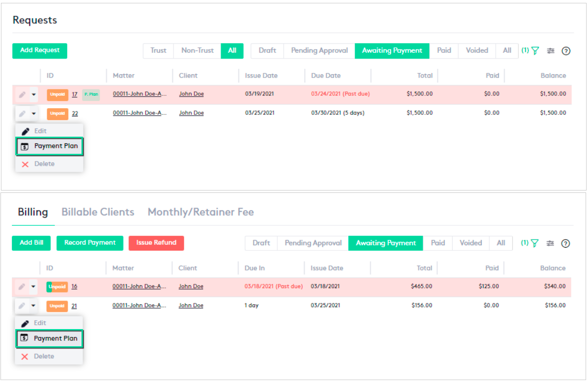This screenshot has height=381, width=588.
Task: Expand dropdown arrow for request 22
Action: 33,113
